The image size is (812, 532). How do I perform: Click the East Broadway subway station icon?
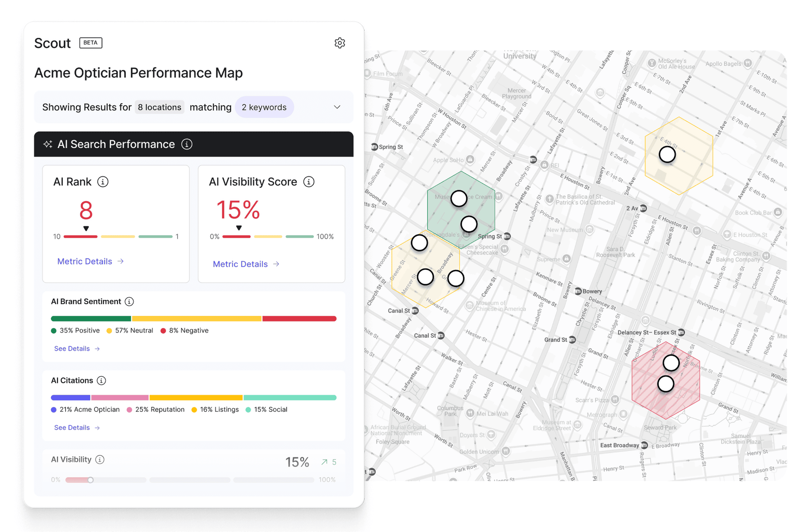644,445
